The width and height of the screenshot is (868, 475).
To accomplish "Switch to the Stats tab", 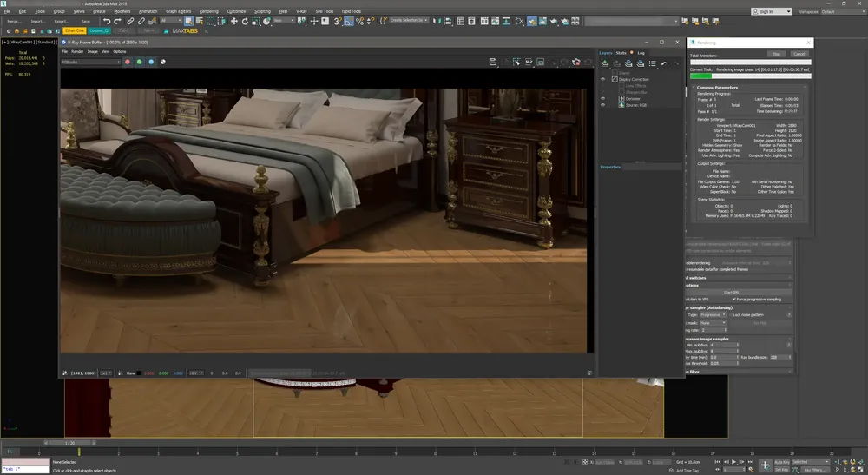I will pos(620,52).
